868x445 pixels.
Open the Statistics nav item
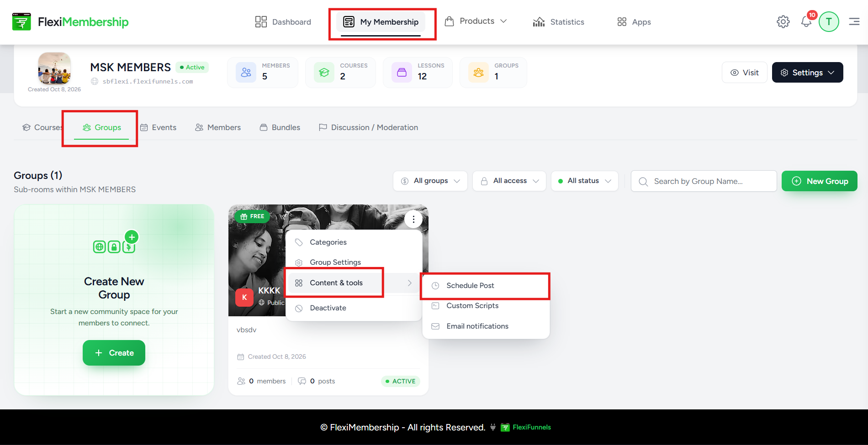tap(558, 22)
